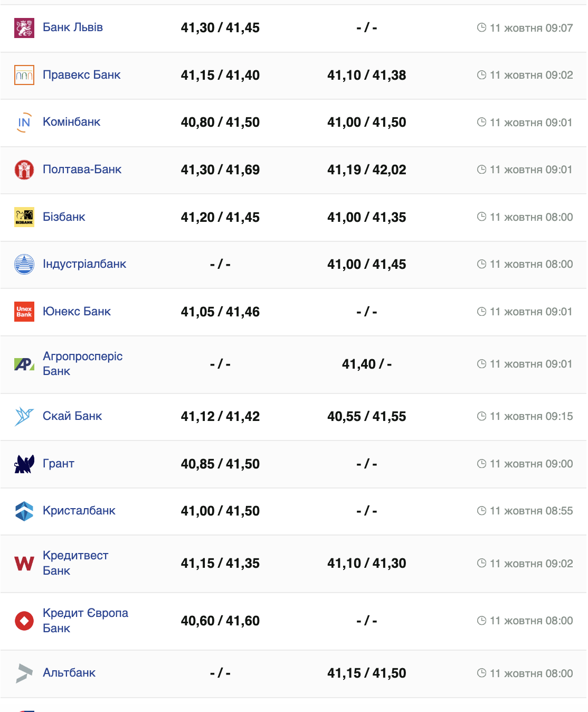The height and width of the screenshot is (712, 588).
Task: Click the Полтава-Банк rate 41,19 / 42,02
Action: [x=366, y=170]
